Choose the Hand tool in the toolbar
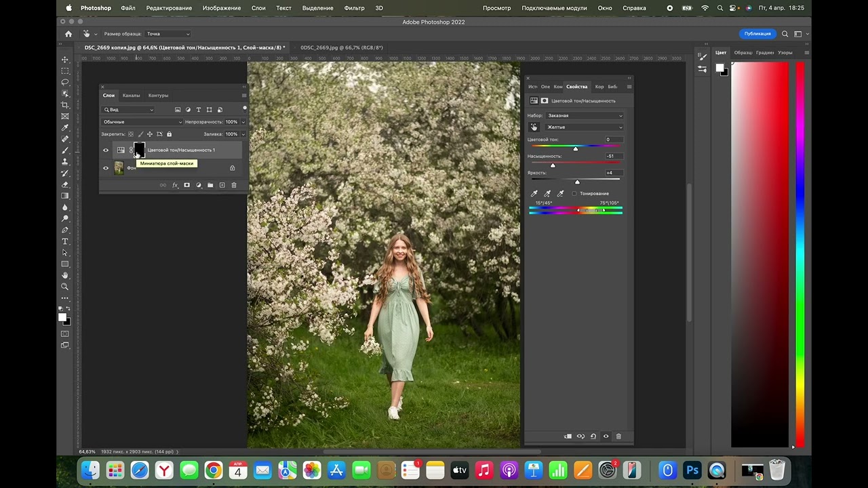This screenshot has height=488, width=868. click(65, 275)
